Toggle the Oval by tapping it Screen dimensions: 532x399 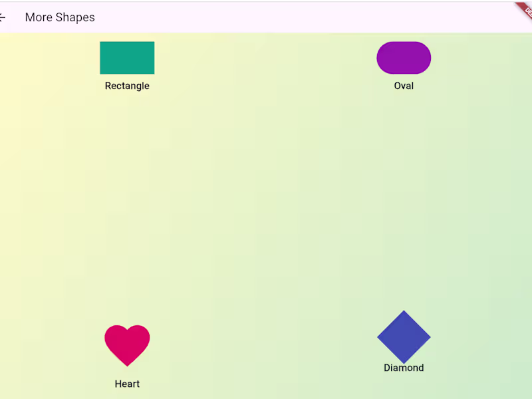pos(404,58)
